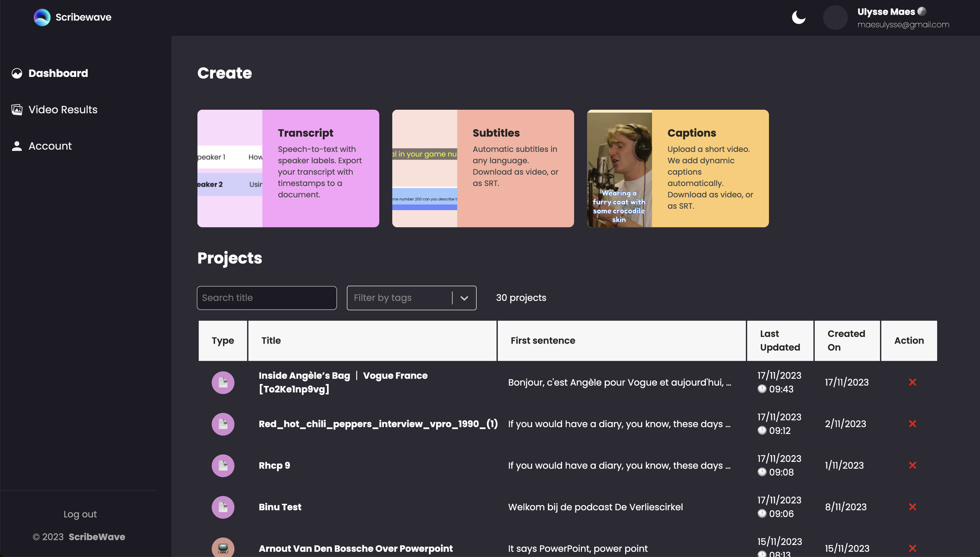Delete the Rhcp 9 project with red X
The image size is (980, 557).
[913, 465]
